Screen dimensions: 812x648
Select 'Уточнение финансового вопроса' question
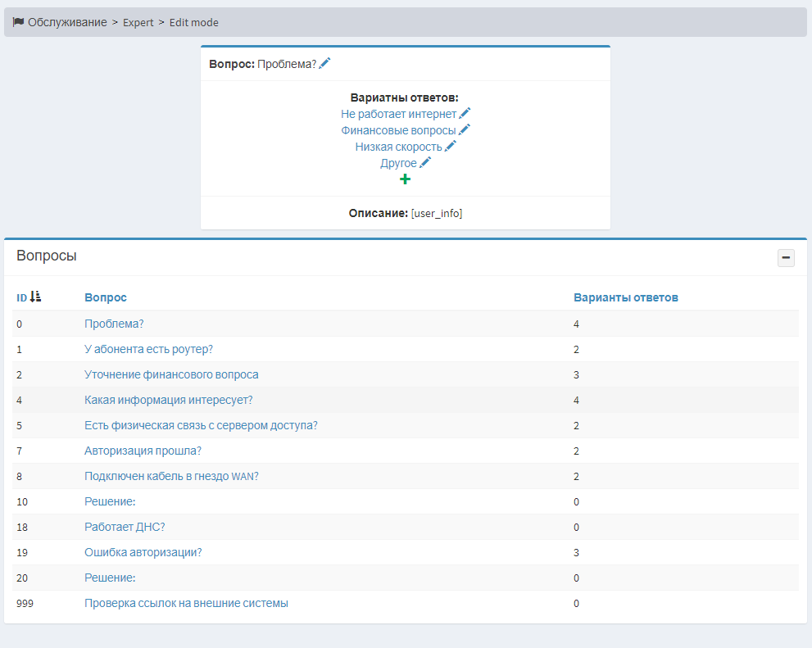click(171, 374)
